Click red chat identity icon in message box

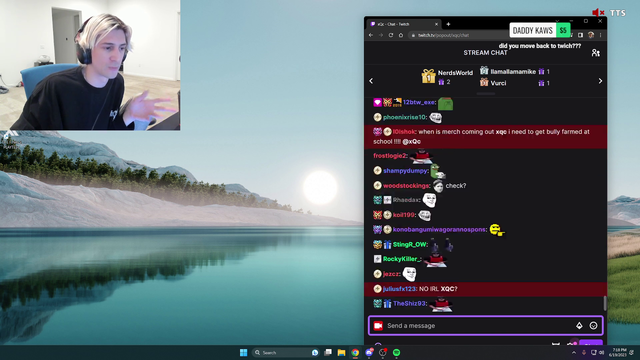pyautogui.click(x=378, y=325)
